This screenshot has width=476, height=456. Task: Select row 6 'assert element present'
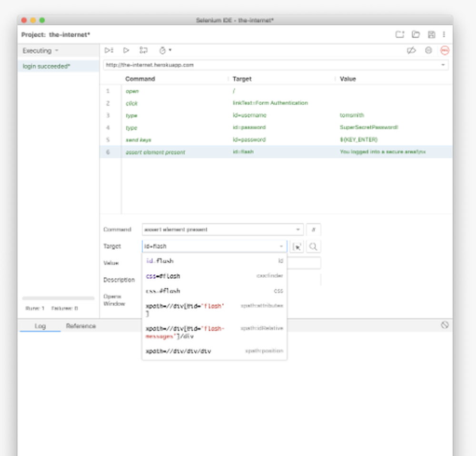pyautogui.click(x=276, y=152)
